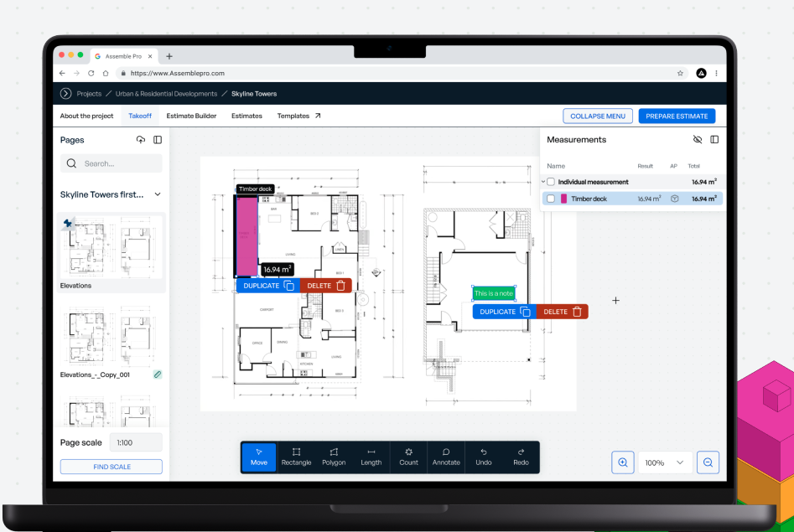This screenshot has height=532, width=794.
Task: Undo the last action
Action: click(483, 457)
